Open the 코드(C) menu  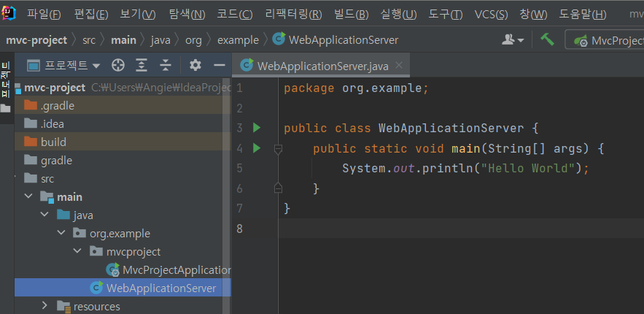tap(235, 15)
